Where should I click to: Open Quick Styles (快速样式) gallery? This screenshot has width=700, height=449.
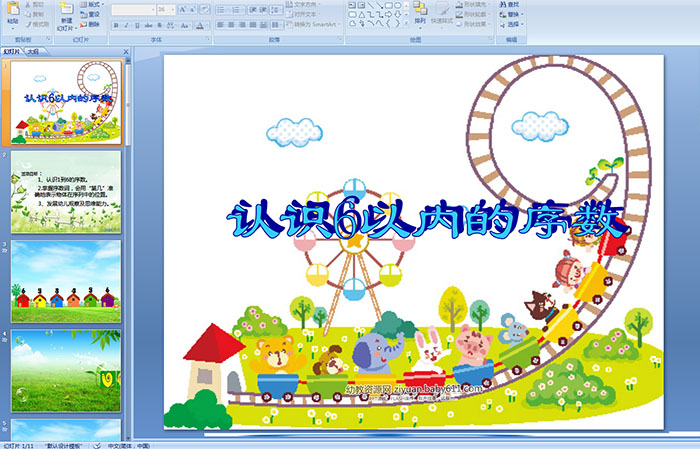pos(442,13)
